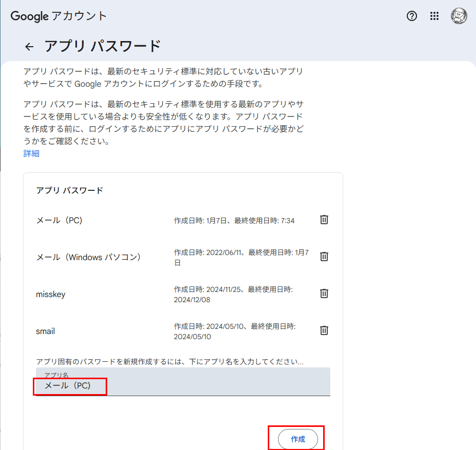This screenshot has width=476, height=450.
Task: Select the メール（Windows パソコン） entry name
Action: [x=88, y=257]
